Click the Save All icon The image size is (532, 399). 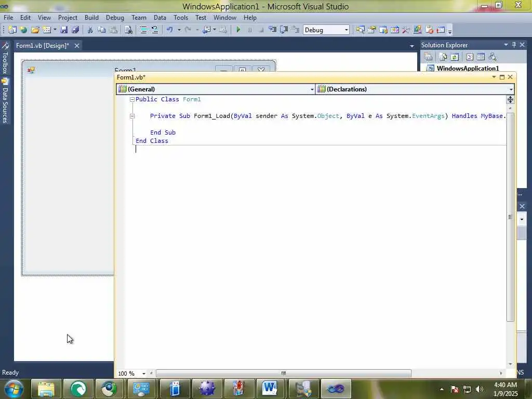[75, 30]
